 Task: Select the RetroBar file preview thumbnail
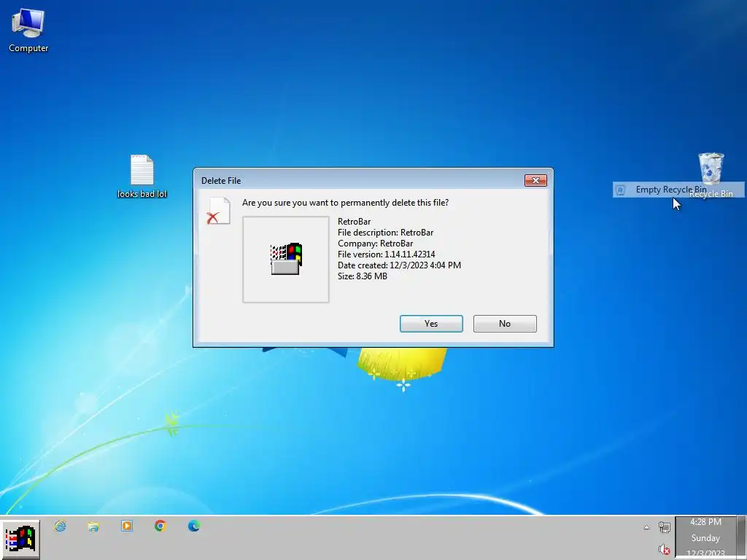click(x=286, y=260)
